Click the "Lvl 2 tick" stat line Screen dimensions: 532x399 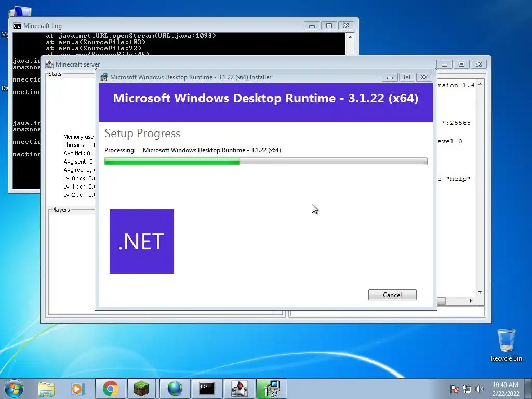(79, 195)
